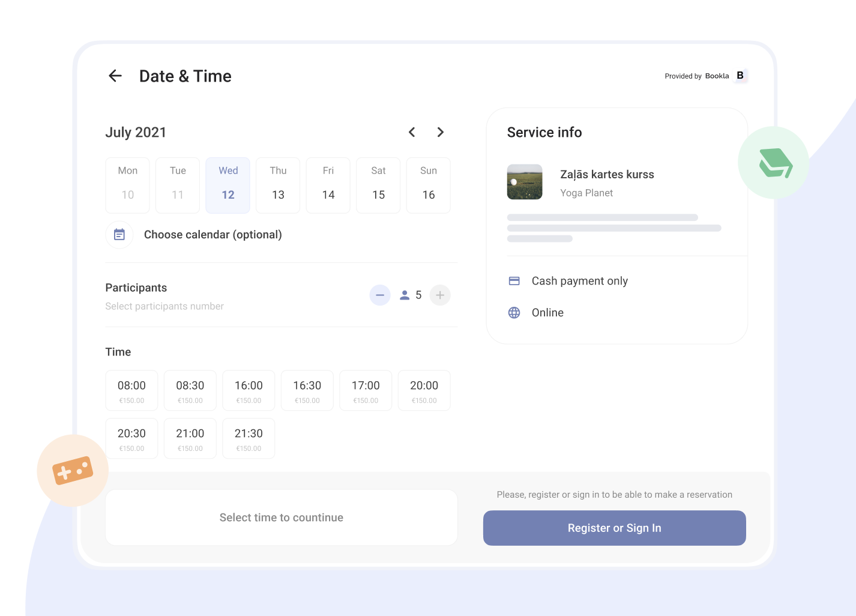Select Fri 14 date
Viewport: 856px width, 616px height.
coord(328,186)
